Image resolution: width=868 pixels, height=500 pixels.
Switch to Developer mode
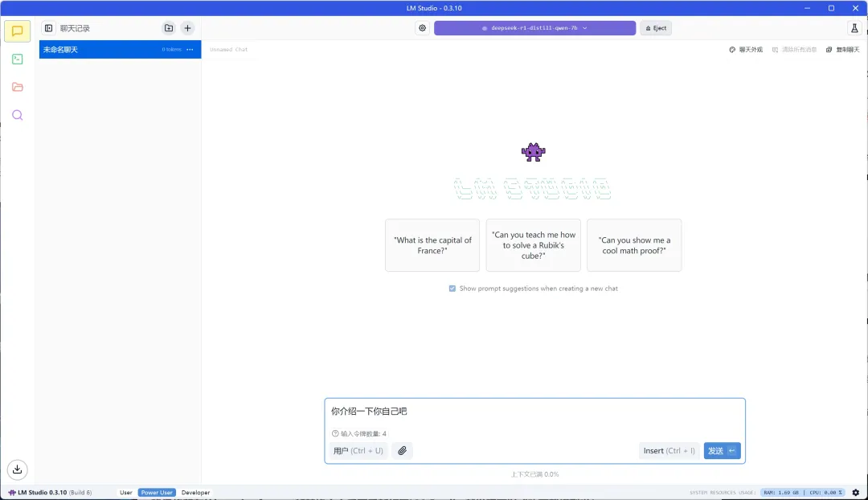coord(195,492)
